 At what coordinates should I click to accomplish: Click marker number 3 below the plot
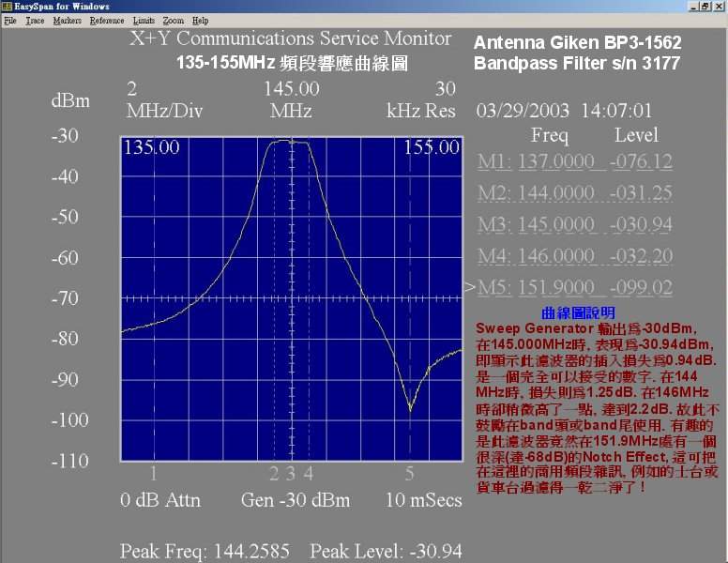coord(291,473)
